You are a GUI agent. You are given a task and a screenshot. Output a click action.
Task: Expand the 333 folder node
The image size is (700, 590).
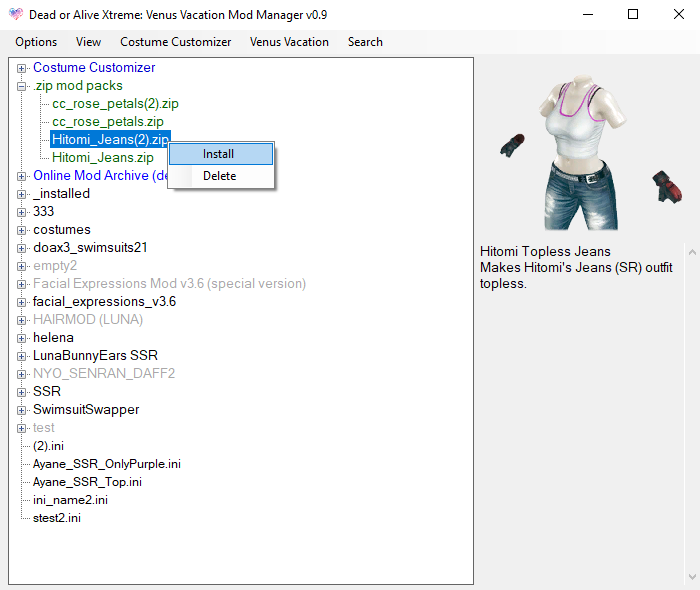click(x=21, y=212)
